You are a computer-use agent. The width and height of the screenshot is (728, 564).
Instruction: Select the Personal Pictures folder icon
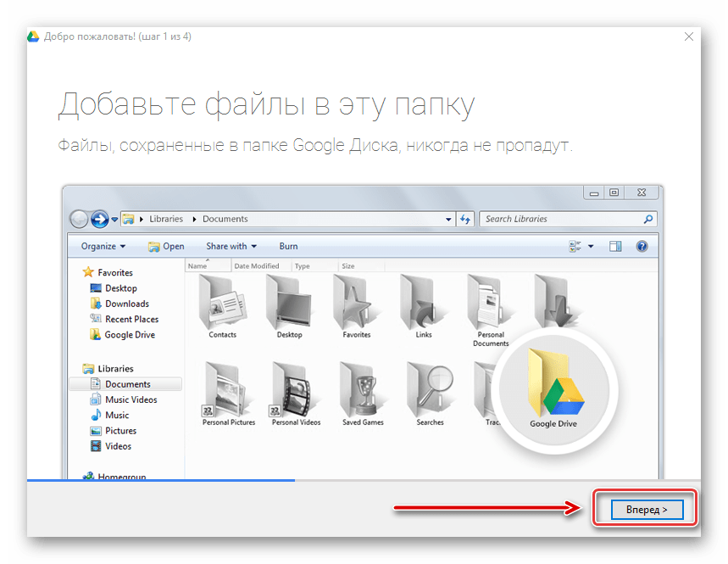coord(229,394)
